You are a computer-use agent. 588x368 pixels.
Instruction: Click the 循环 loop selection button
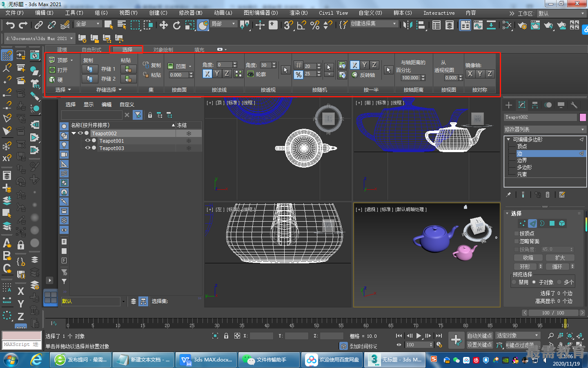pos(557,267)
